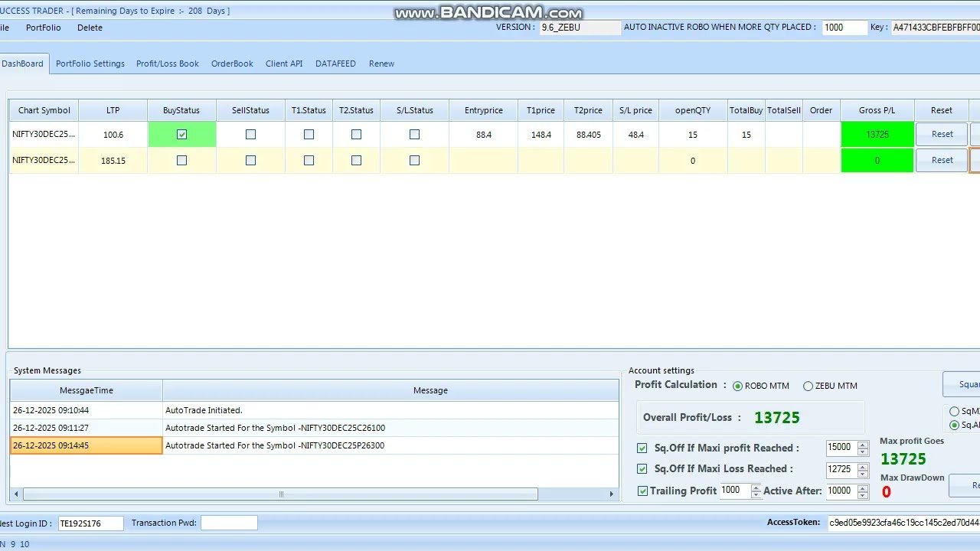Increase the Maxi Loss value 12725
The width and height of the screenshot is (980, 551).
pos(863,465)
